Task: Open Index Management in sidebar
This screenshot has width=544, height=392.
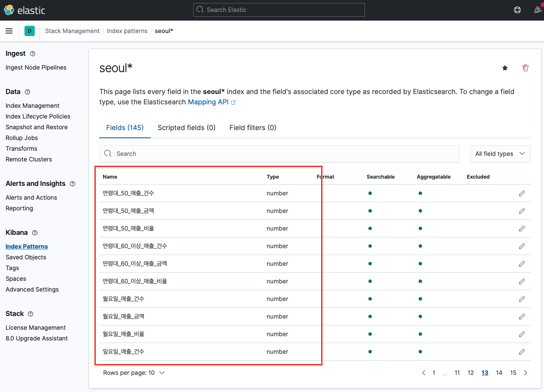Action: [x=33, y=106]
